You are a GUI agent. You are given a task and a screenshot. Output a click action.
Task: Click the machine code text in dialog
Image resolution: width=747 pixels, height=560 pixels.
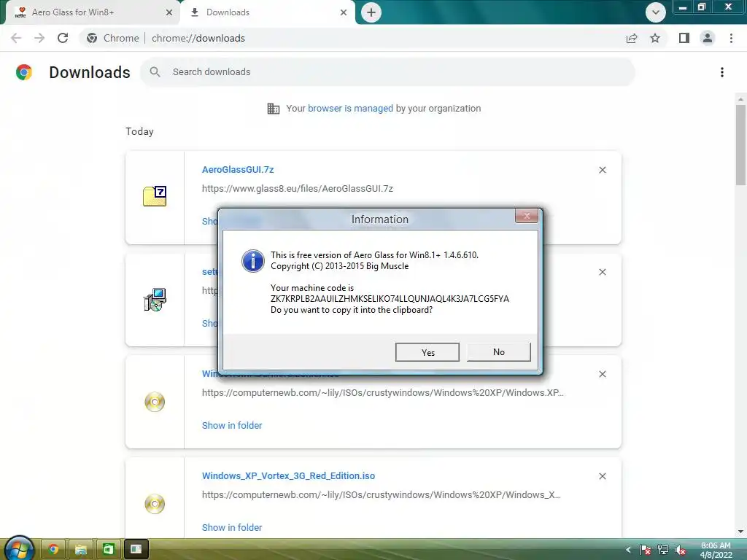[390, 298]
